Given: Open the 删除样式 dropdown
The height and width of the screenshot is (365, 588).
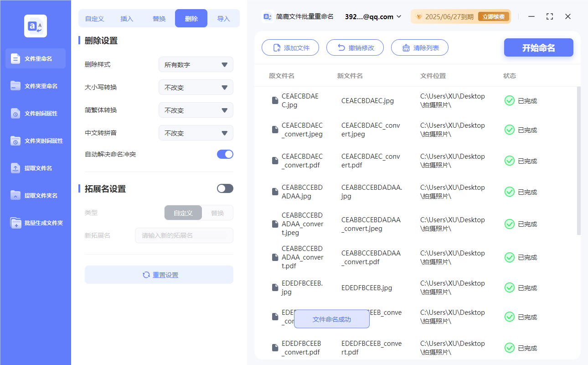Looking at the screenshot, I should pos(196,64).
